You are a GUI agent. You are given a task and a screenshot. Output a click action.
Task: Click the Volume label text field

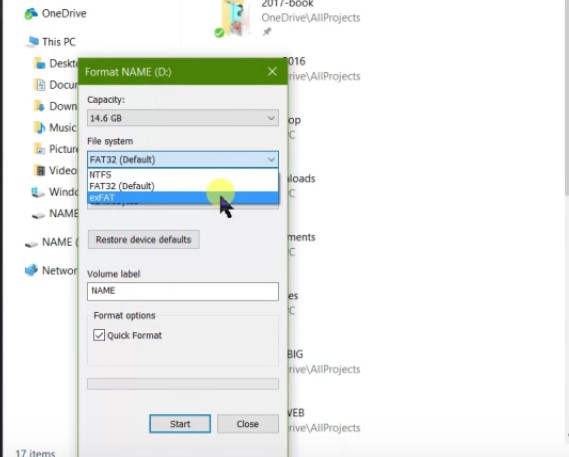pyautogui.click(x=183, y=291)
